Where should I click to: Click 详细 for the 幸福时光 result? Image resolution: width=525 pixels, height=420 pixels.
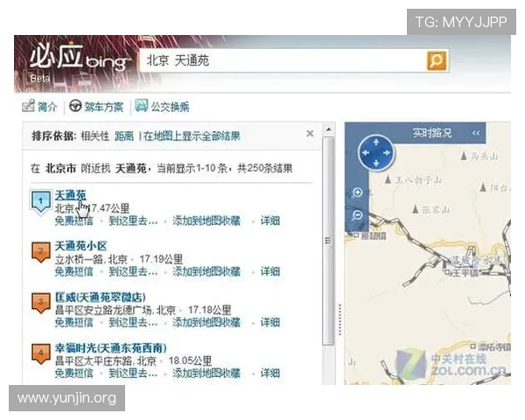click(x=270, y=373)
